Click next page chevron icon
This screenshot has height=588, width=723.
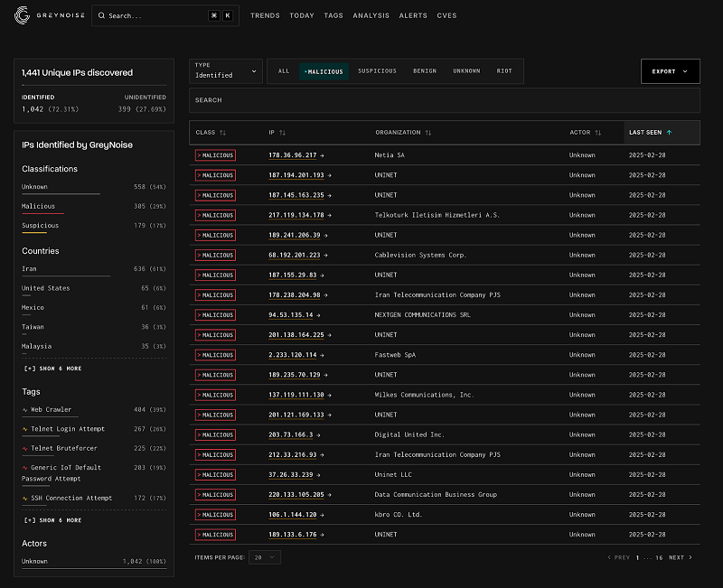690,557
